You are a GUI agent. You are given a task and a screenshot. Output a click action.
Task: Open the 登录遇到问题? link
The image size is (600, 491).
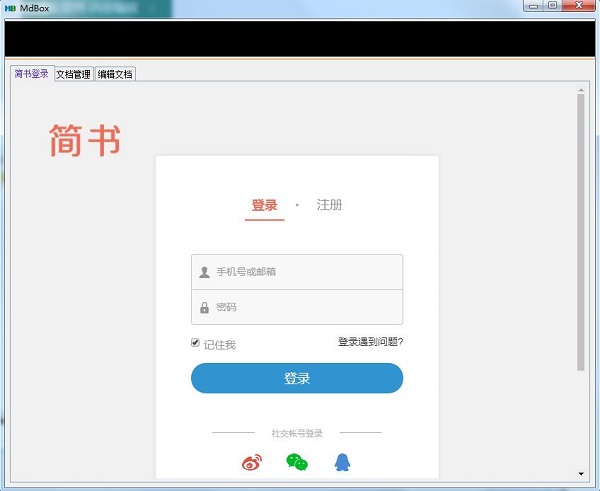370,341
